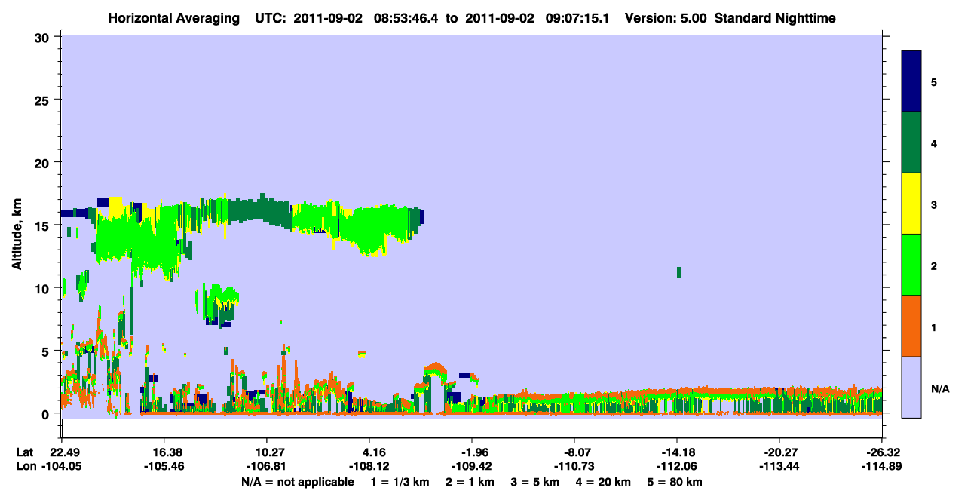Screen dimensions: 980x503
Task: Click the legend note '2 = 1 km'
Action: pyautogui.click(x=470, y=482)
